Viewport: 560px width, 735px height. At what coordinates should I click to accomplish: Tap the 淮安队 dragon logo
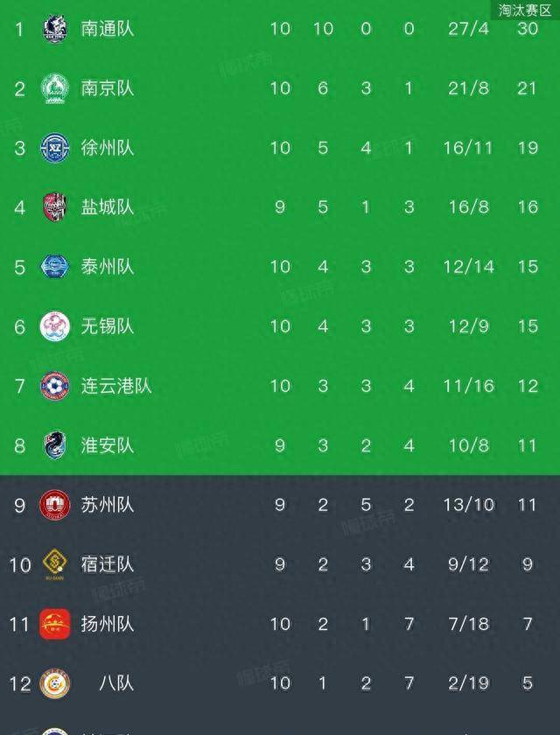point(55,445)
